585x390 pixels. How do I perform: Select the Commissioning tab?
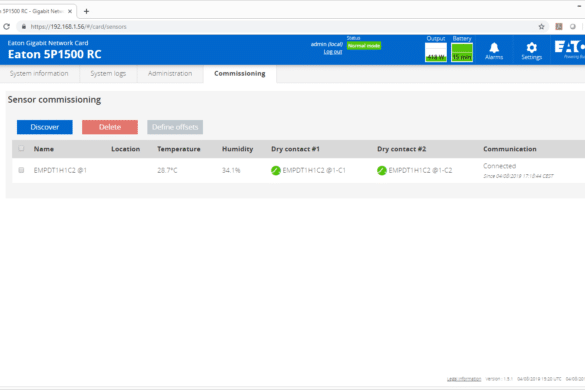(240, 74)
